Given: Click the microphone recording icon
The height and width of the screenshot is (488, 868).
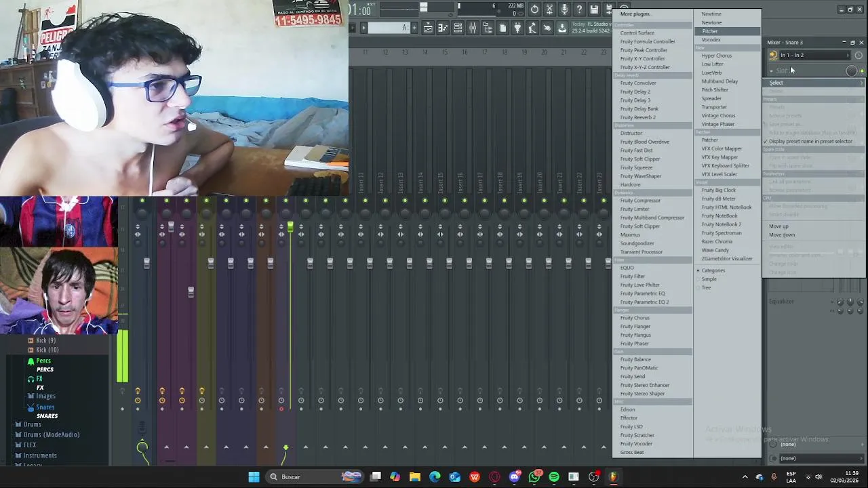Looking at the screenshot, I should pos(564,9).
